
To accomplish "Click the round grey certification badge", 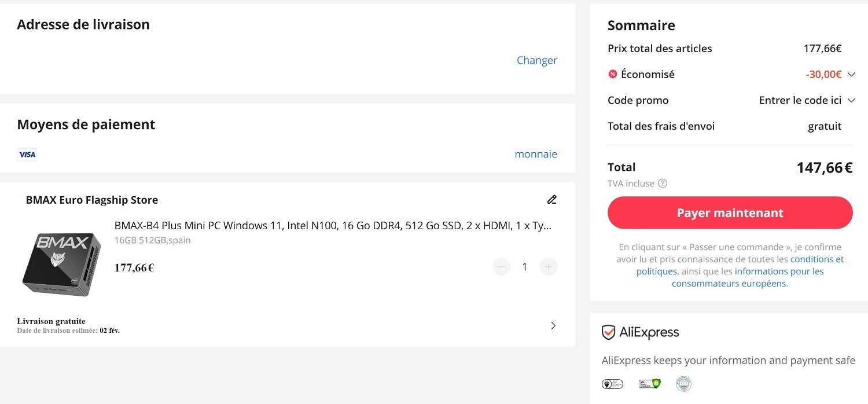I will coord(683,384).
